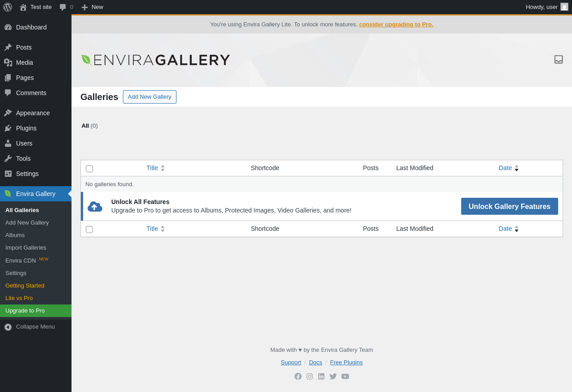Viewport: 572px width, 392px height.
Task: Open the Twitter footer icon
Action: 333,376
